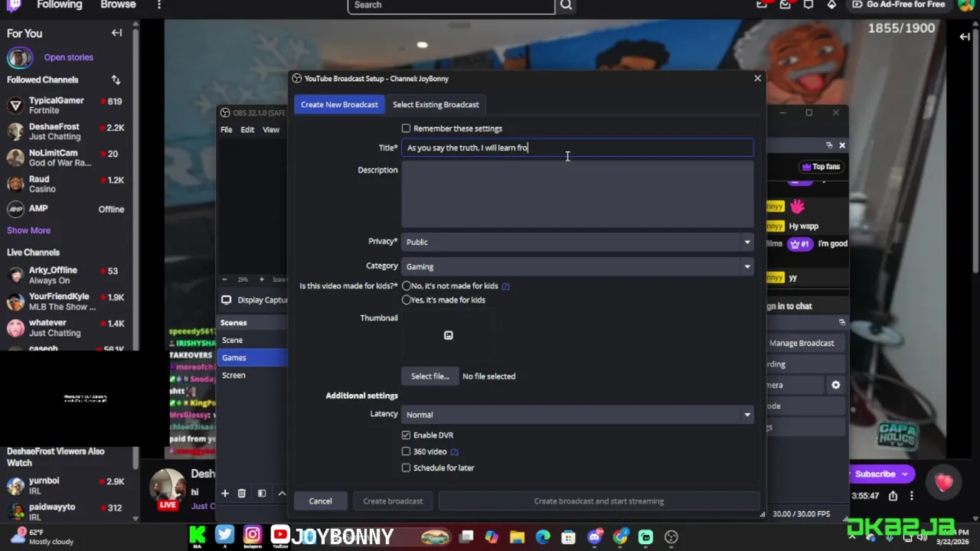Viewport: 980px width, 551px height.
Task: Open Chrome from the taskbar
Action: [x=620, y=537]
